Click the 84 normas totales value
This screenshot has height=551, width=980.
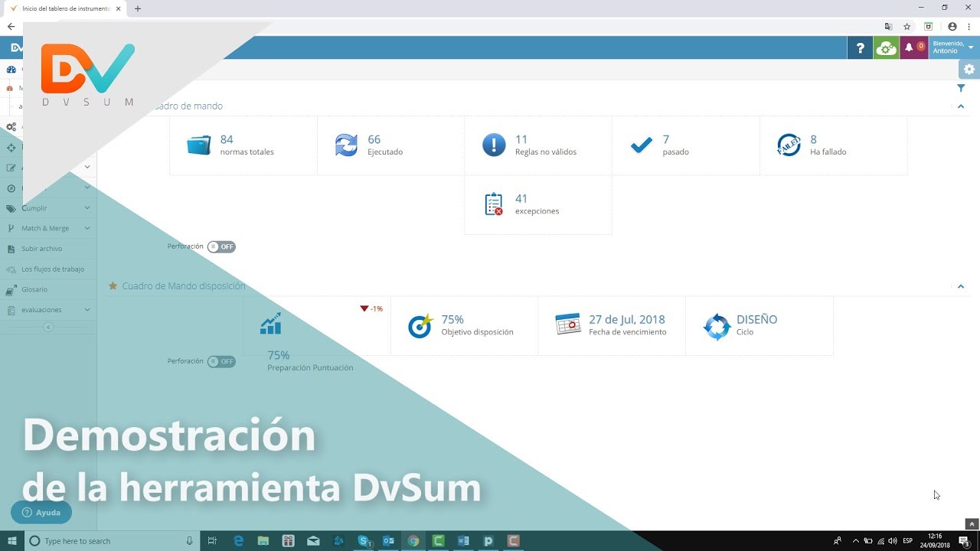[x=227, y=139]
